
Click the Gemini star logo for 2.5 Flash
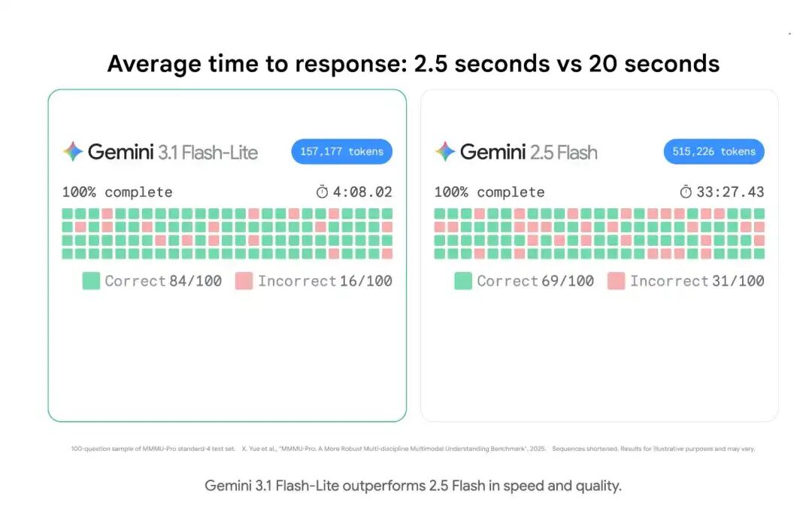(x=445, y=151)
